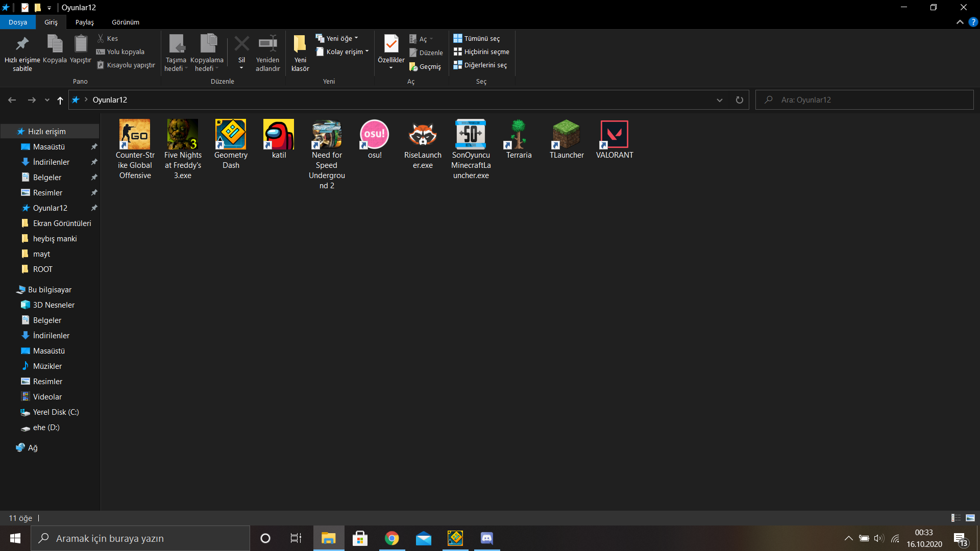Select the osu! shortcut icon

[x=375, y=135]
